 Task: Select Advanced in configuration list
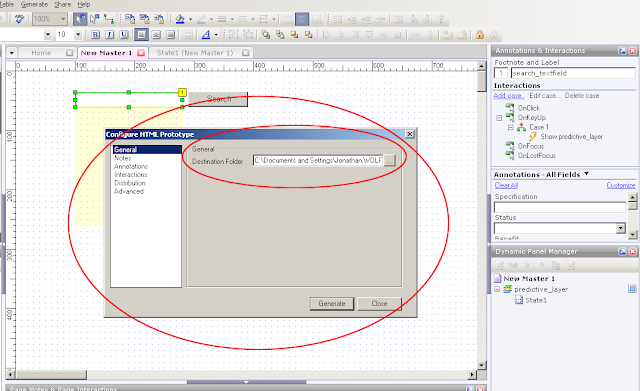129,191
